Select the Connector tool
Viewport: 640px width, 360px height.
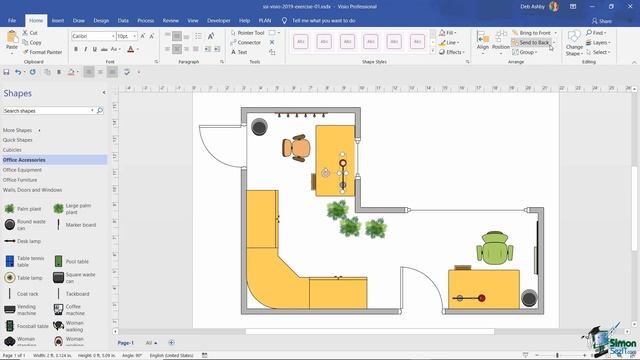pyautogui.click(x=246, y=42)
